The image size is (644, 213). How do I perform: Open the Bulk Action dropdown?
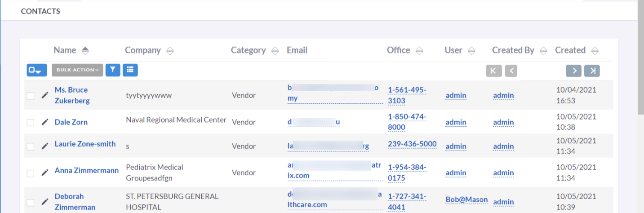(x=77, y=70)
